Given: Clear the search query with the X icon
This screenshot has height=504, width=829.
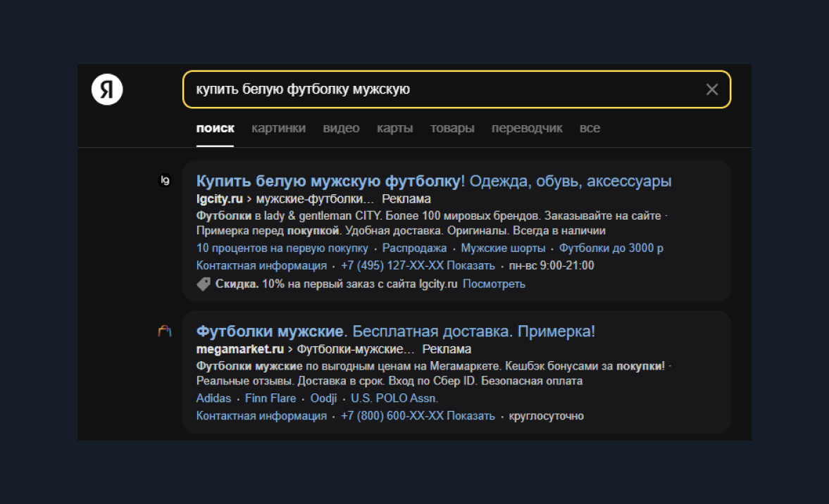Looking at the screenshot, I should [711, 89].
